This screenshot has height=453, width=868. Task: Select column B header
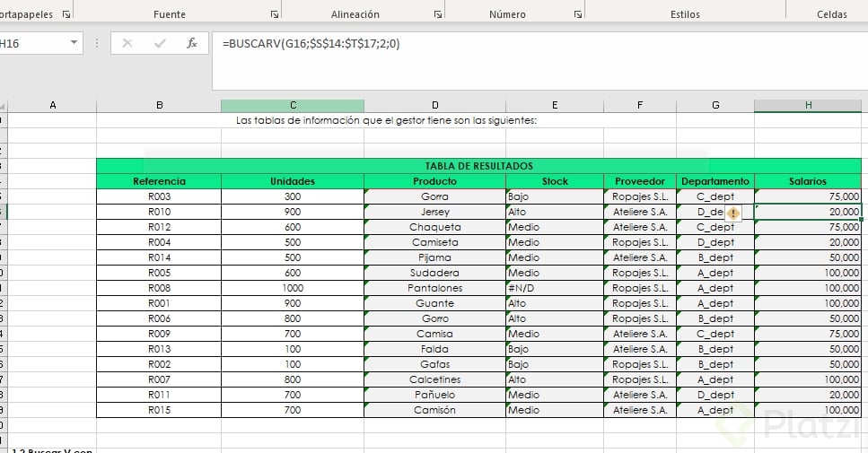coord(159,105)
